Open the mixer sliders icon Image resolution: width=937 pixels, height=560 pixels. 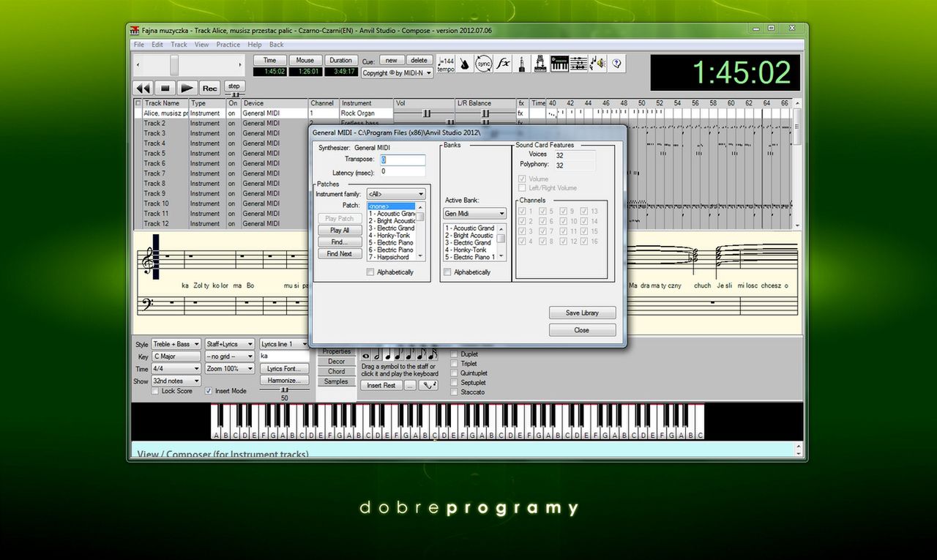coord(578,64)
